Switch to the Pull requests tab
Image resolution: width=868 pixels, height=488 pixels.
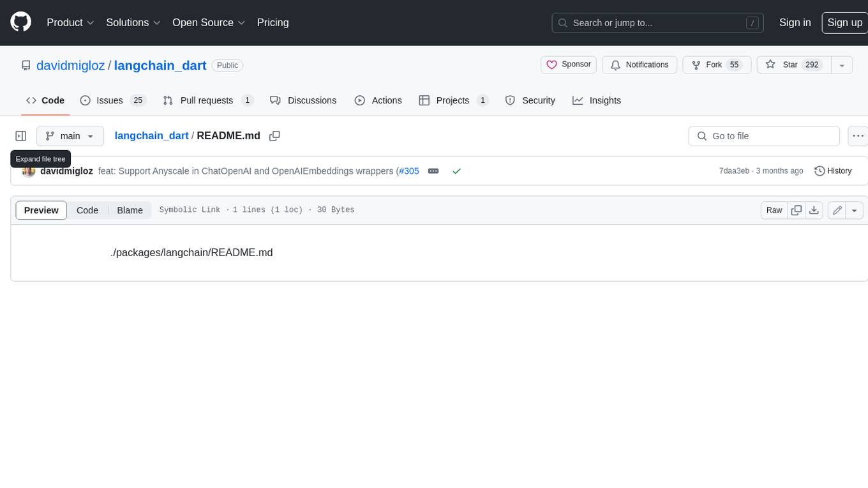coord(208,100)
